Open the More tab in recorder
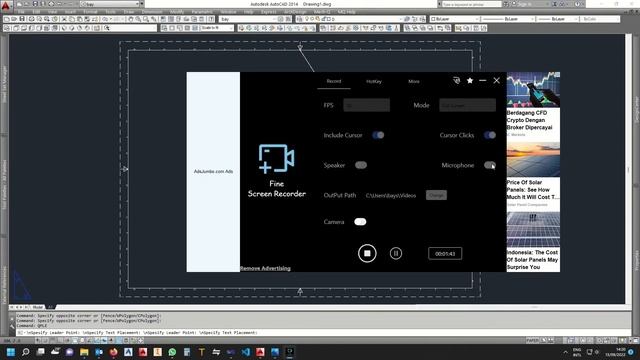 (x=413, y=81)
